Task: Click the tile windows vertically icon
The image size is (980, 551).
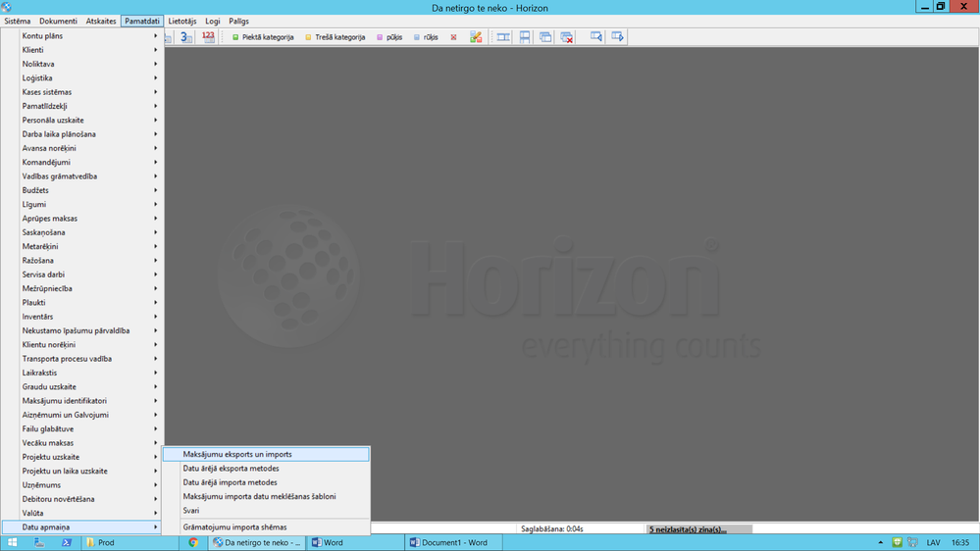Action: click(525, 37)
